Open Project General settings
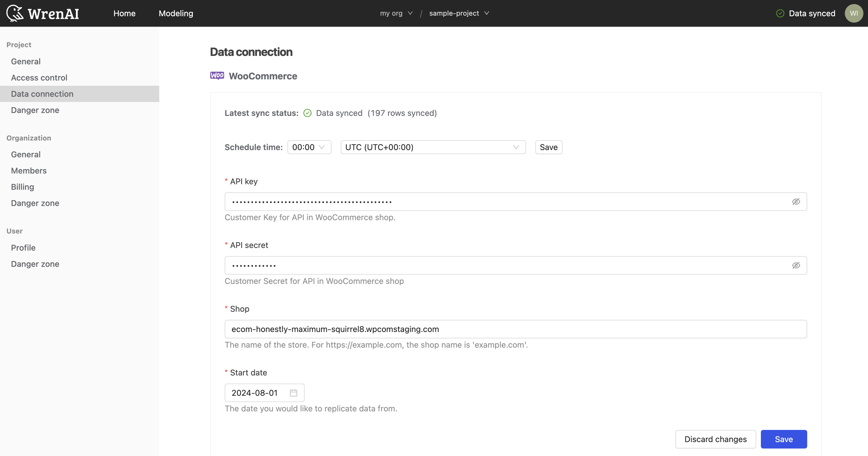Viewport: 868px width, 456px height. point(80,61)
